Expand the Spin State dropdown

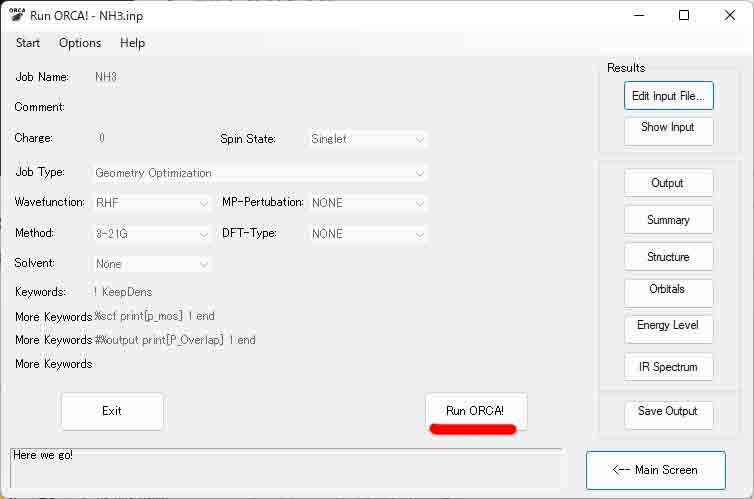[368, 139]
